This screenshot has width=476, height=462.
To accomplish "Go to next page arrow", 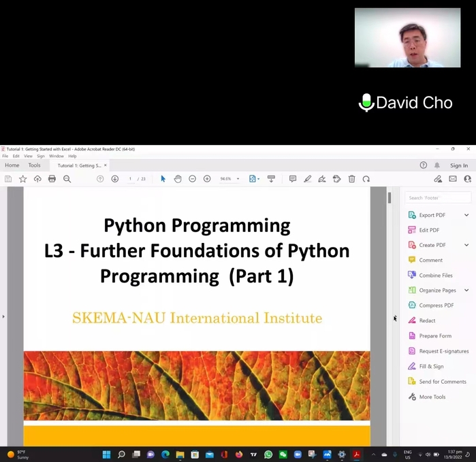I will [114, 179].
